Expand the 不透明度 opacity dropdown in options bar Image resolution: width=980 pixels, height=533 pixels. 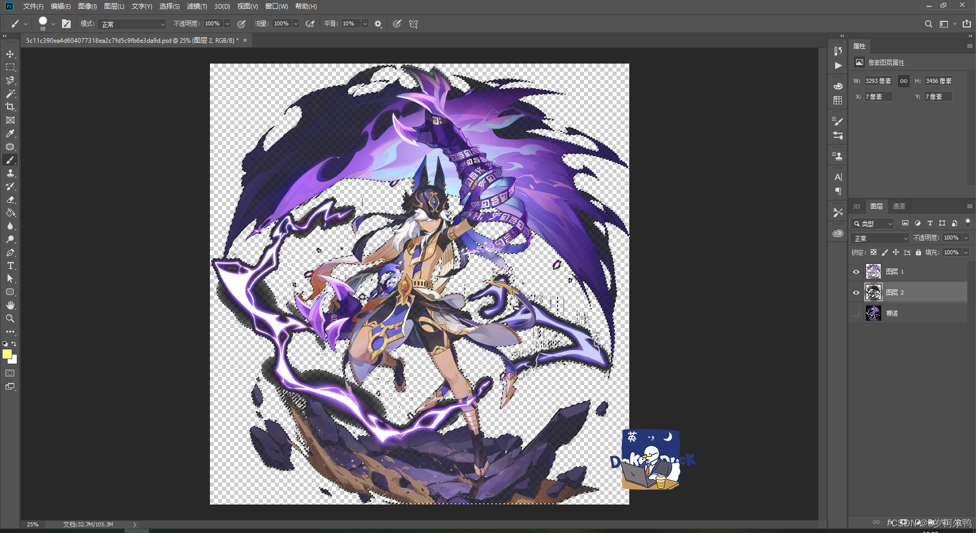pyautogui.click(x=227, y=24)
